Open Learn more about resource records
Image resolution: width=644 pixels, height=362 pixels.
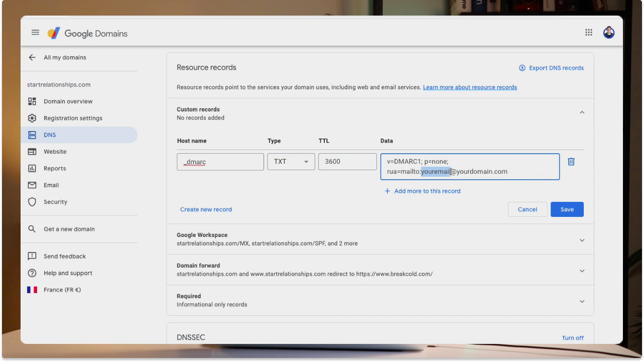click(470, 87)
